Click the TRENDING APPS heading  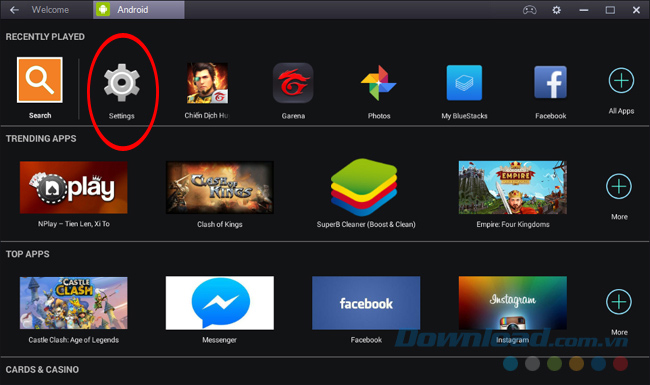pos(41,139)
